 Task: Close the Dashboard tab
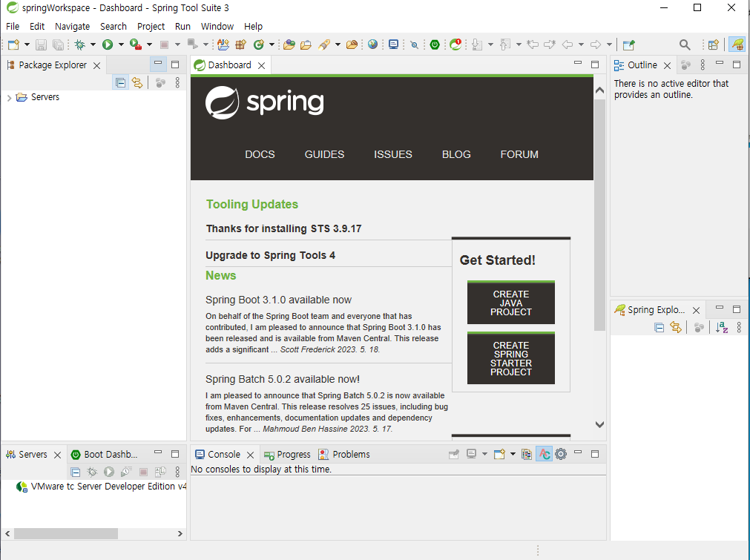pyautogui.click(x=262, y=65)
